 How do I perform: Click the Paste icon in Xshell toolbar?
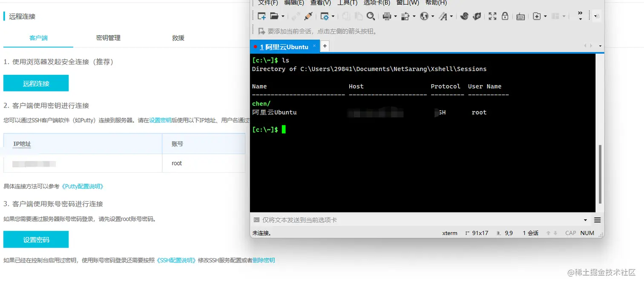pos(359,16)
